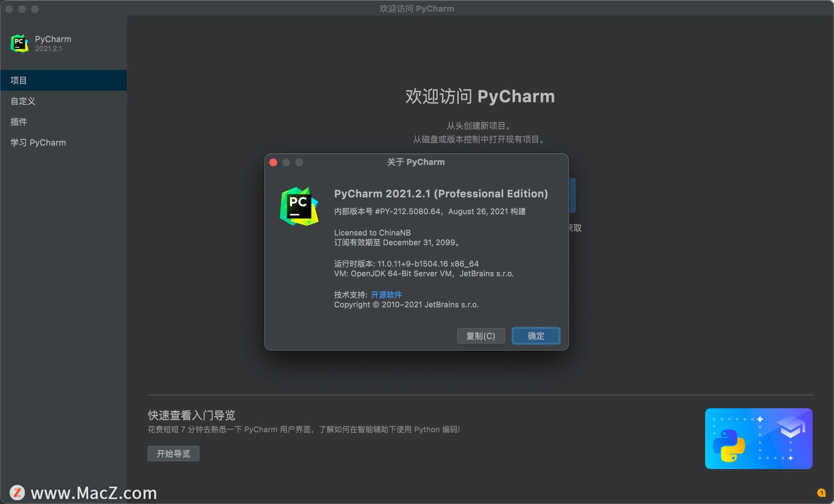834x504 pixels.
Task: Start the tour with the 开始导览 button
Action: click(173, 454)
